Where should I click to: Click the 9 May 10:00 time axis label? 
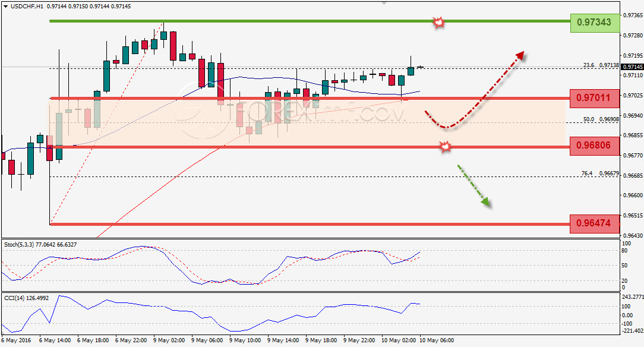point(245,340)
